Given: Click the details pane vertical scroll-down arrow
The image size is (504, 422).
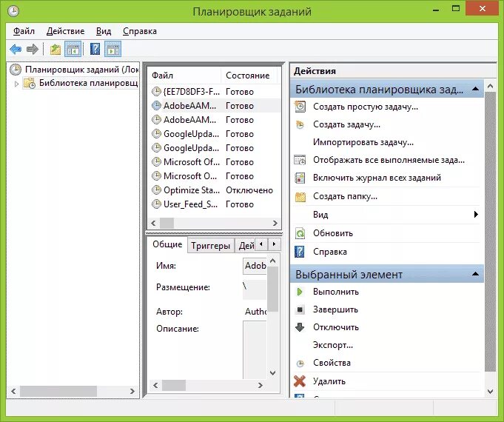Looking at the screenshot, I should pos(272,373).
